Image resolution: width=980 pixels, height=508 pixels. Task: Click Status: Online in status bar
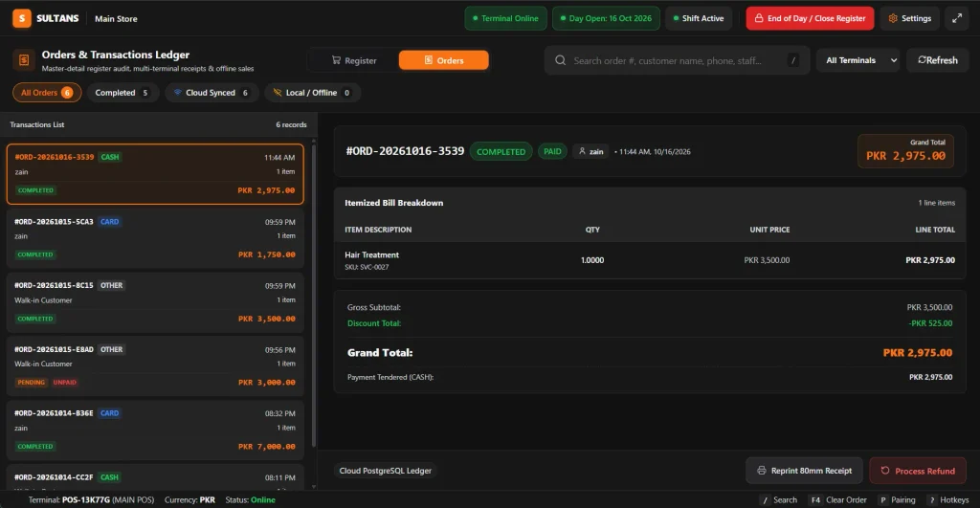(x=251, y=500)
